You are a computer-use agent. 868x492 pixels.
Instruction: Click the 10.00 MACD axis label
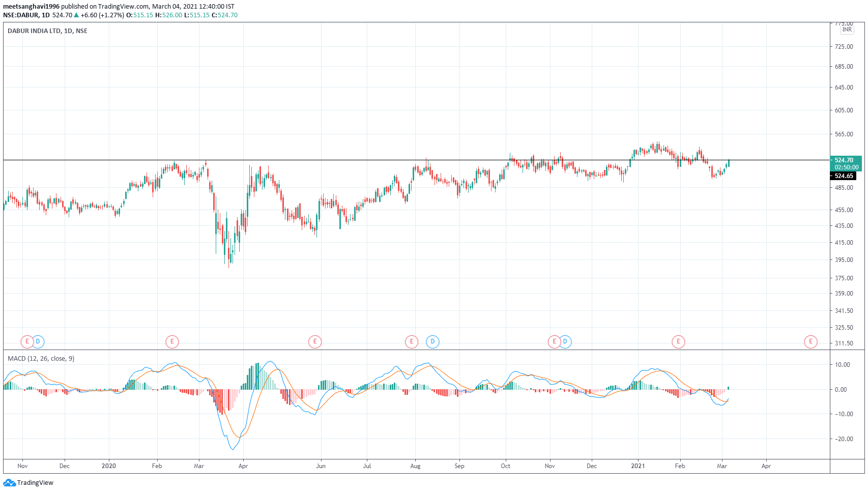point(842,365)
